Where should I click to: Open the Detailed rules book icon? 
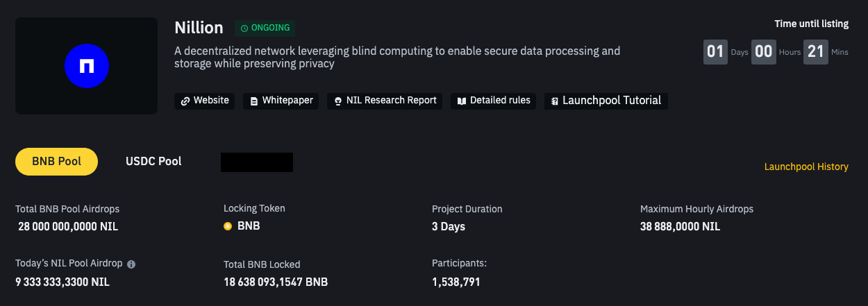[461, 101]
